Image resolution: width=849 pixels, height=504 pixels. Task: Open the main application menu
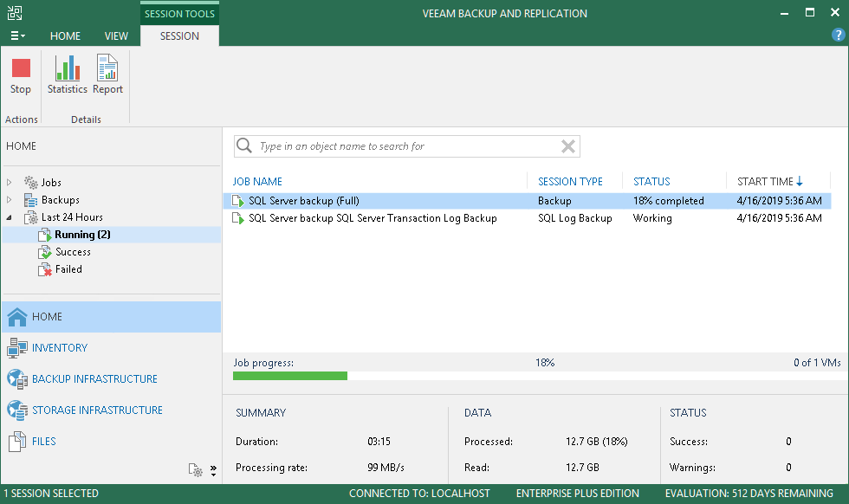pyautogui.click(x=17, y=36)
